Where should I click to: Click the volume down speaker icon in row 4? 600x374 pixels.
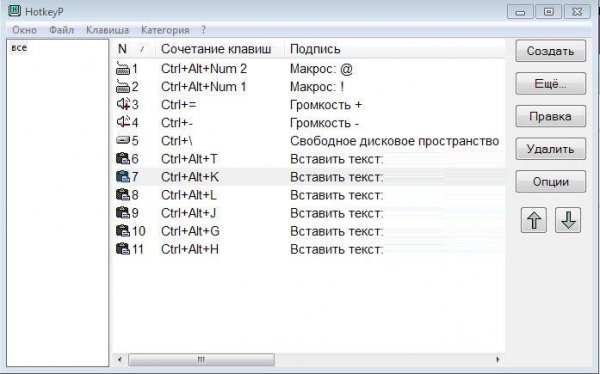(x=123, y=122)
